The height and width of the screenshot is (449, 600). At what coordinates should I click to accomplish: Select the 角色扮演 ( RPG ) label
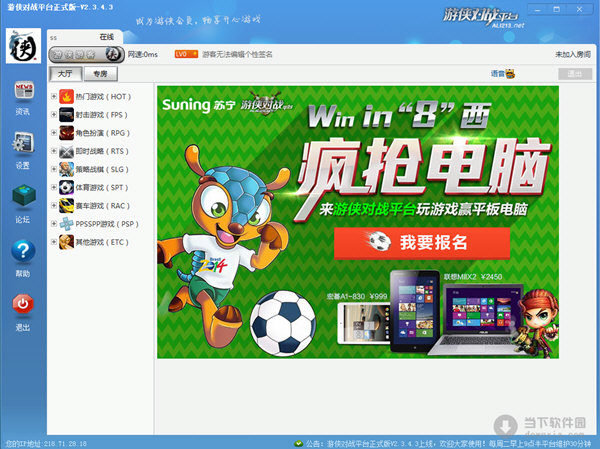click(x=103, y=133)
